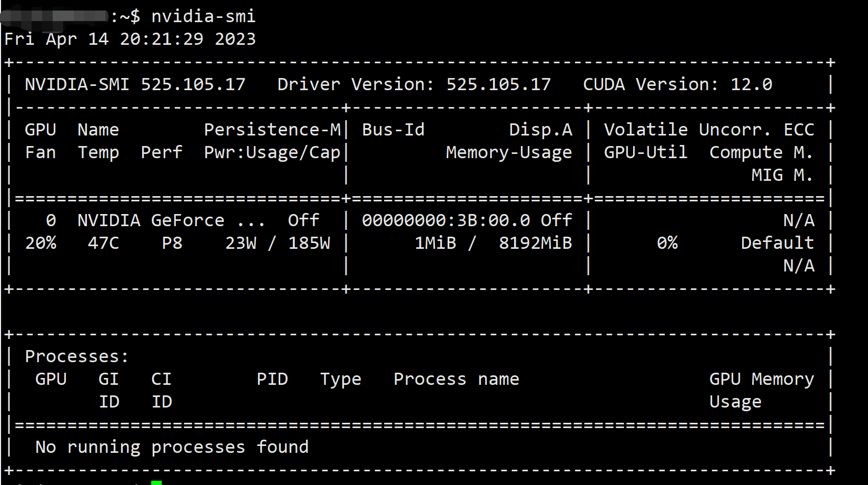
Task: Click the GPU name 'NVIDIA GeForce ...'
Action: pyautogui.click(x=171, y=220)
